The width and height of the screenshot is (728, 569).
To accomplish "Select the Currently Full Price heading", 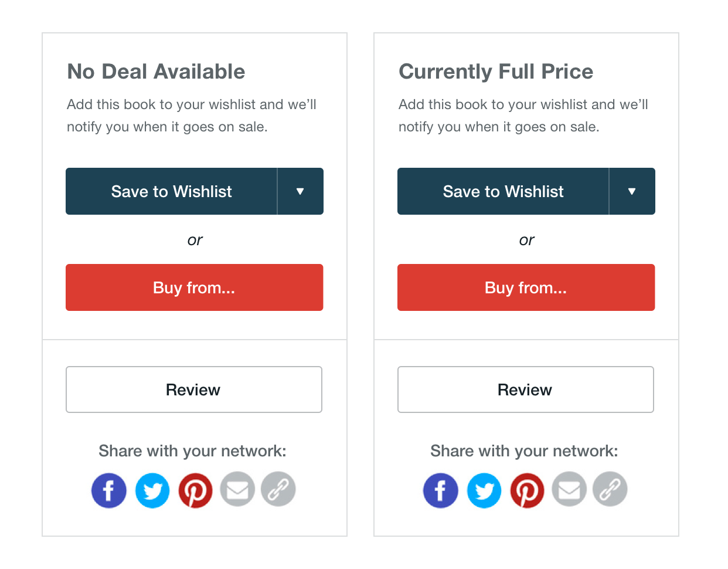I will coord(496,72).
